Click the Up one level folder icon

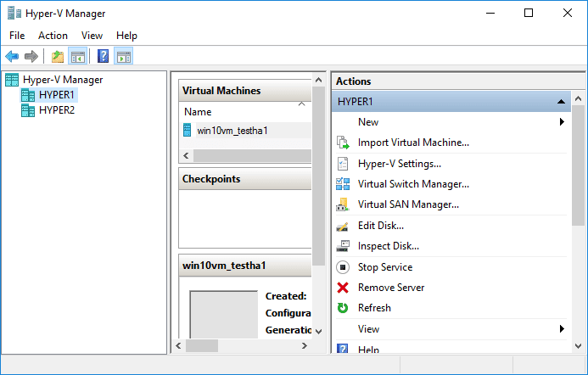pyautogui.click(x=58, y=57)
